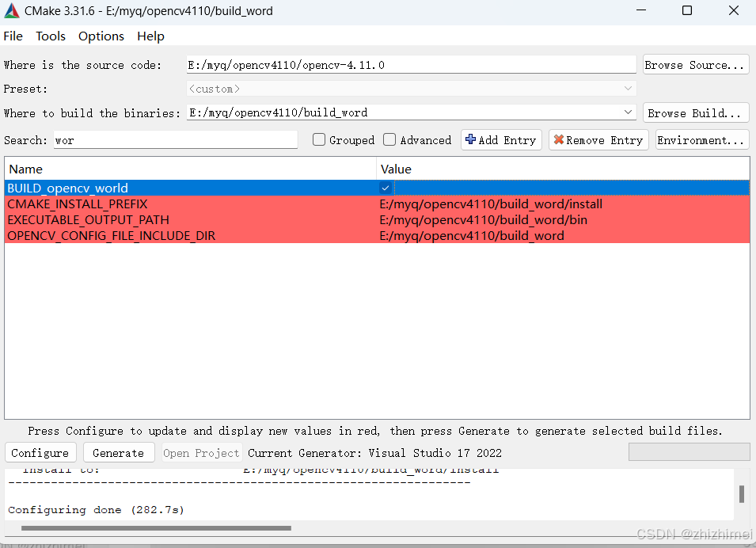This screenshot has height=548, width=756.
Task: Click value E:/myq/opencv4110/build_word/bin
Action: (483, 220)
